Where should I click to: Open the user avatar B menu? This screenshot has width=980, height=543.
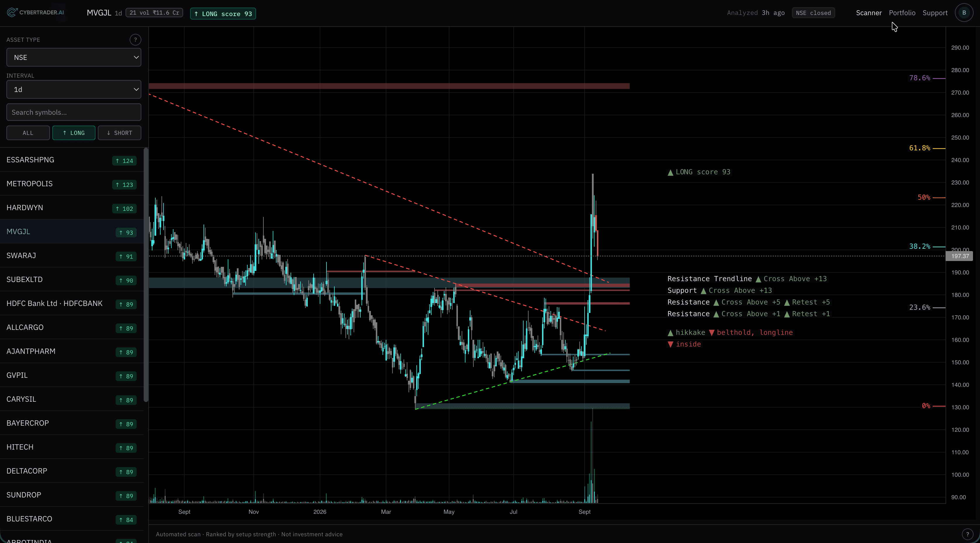coord(964,13)
